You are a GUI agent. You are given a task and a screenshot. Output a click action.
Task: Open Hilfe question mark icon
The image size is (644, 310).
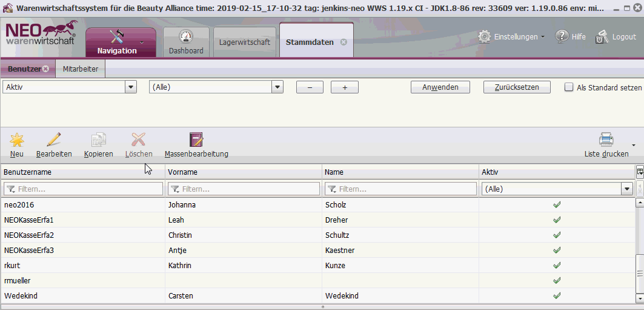click(x=562, y=36)
